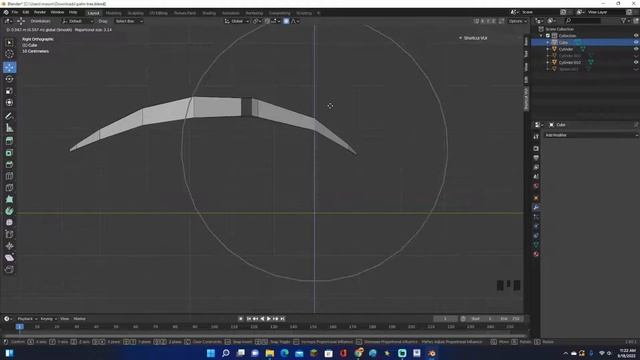640x360 pixels.
Task: Click the outliner search field
Action: click(x=582, y=20)
